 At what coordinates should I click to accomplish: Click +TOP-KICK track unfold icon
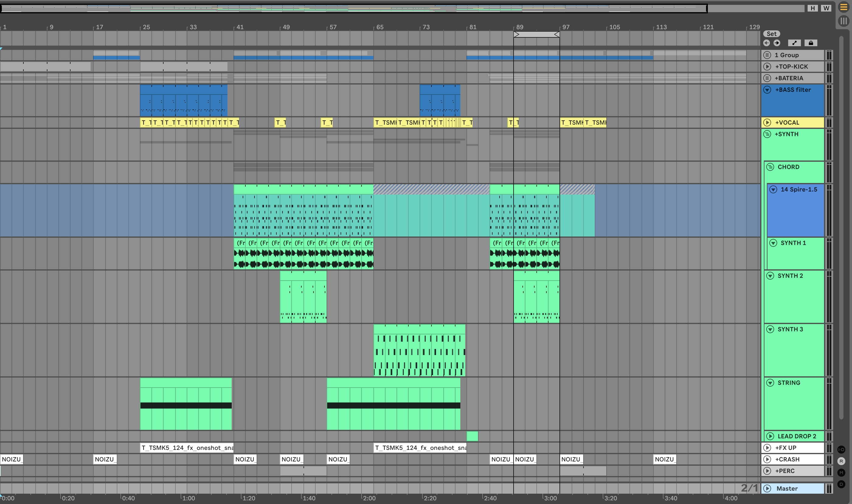point(767,67)
